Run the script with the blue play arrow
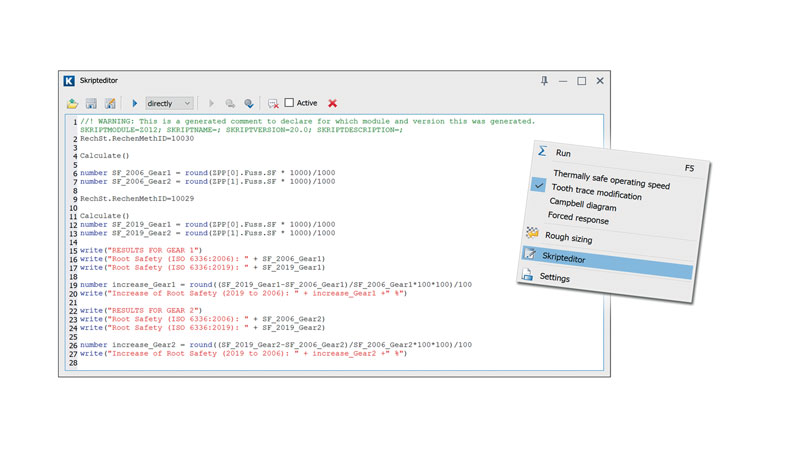This screenshot has height=450, width=800. [x=135, y=103]
